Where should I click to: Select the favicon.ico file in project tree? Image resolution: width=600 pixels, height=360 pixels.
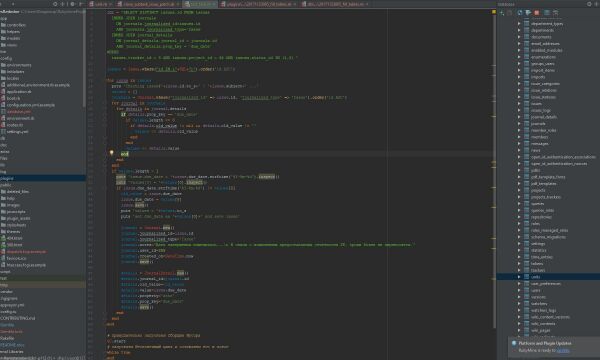[x=16, y=259]
